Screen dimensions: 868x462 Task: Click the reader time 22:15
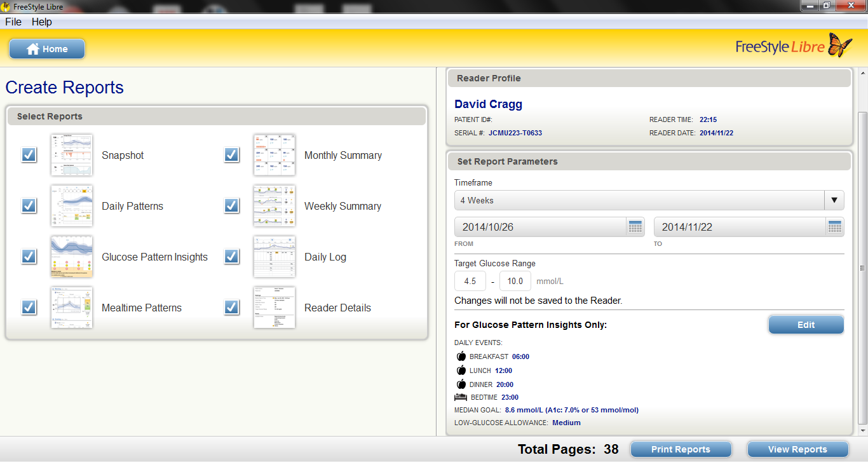pos(708,119)
